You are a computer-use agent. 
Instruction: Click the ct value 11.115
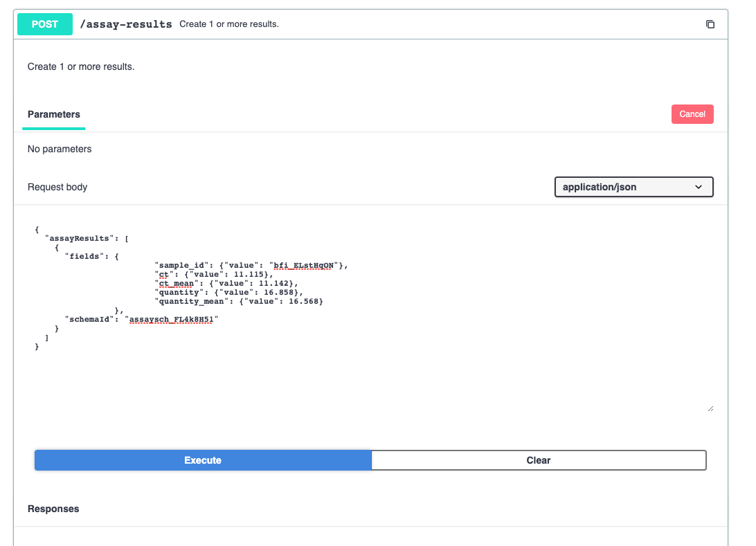point(249,275)
